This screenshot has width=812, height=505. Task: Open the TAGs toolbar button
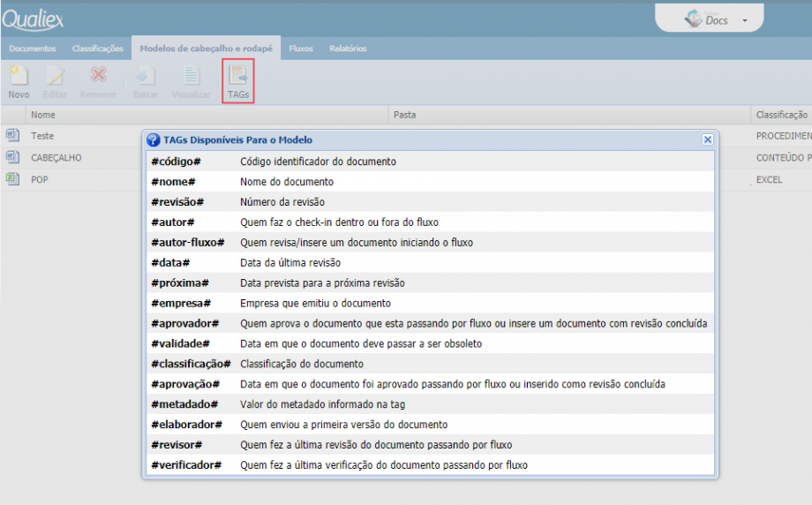[238, 81]
